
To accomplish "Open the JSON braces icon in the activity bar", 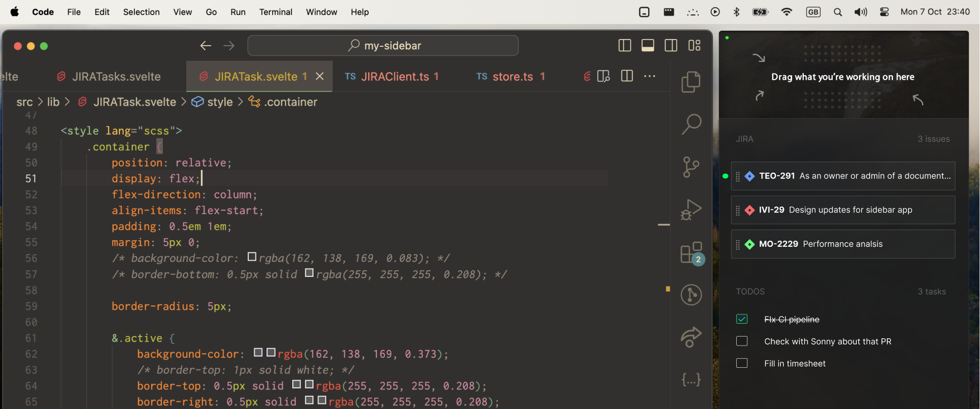I will [x=691, y=380].
